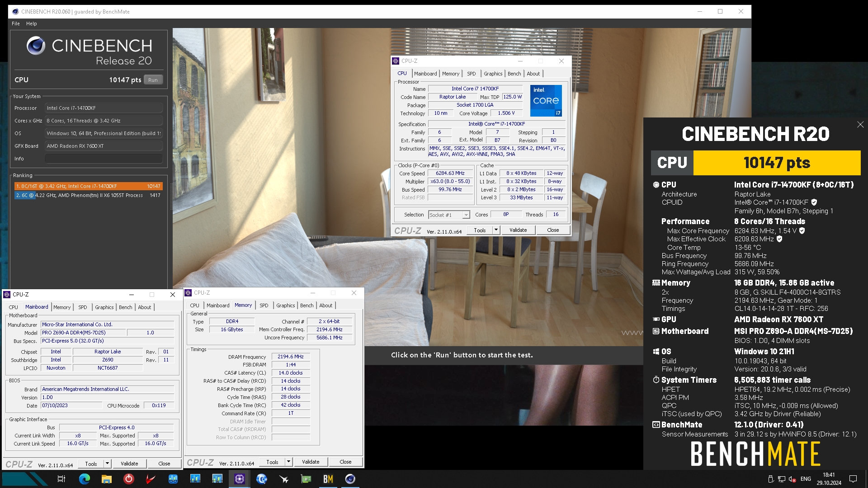This screenshot has width=868, height=488.
Task: Click the Core Voltage value 1.506 V
Action: click(x=506, y=113)
